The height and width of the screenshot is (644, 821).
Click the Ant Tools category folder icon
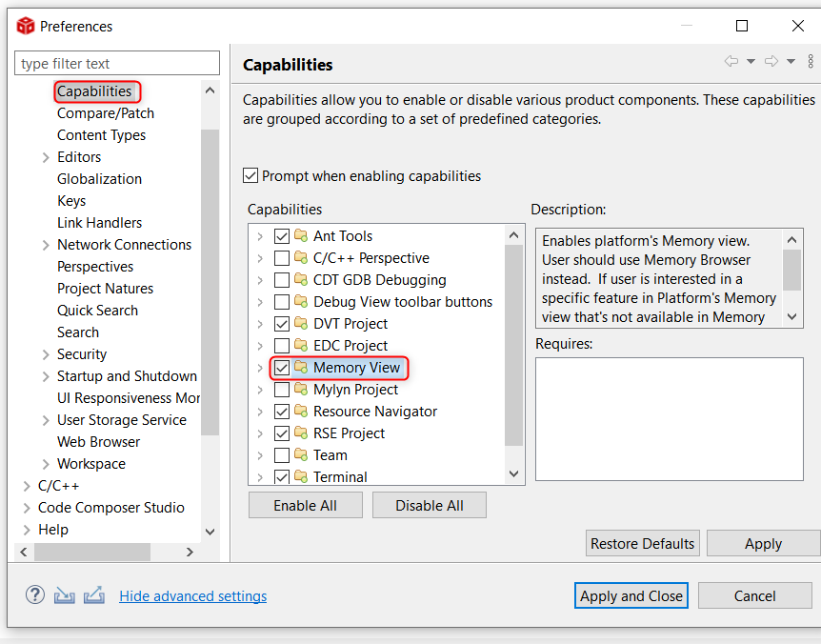click(x=301, y=236)
